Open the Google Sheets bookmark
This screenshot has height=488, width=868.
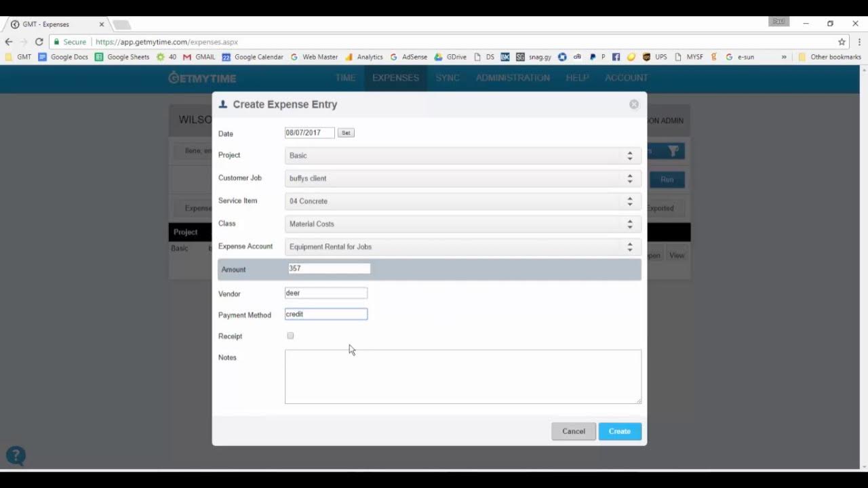(122, 57)
